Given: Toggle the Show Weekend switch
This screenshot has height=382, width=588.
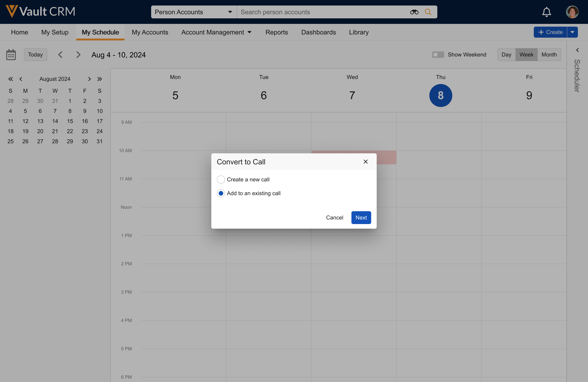Looking at the screenshot, I should coord(438,55).
